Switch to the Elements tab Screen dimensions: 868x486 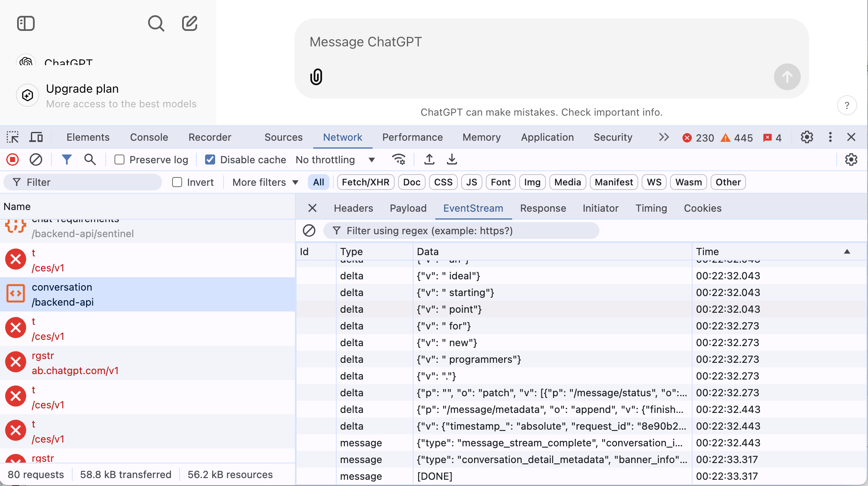pos(88,137)
